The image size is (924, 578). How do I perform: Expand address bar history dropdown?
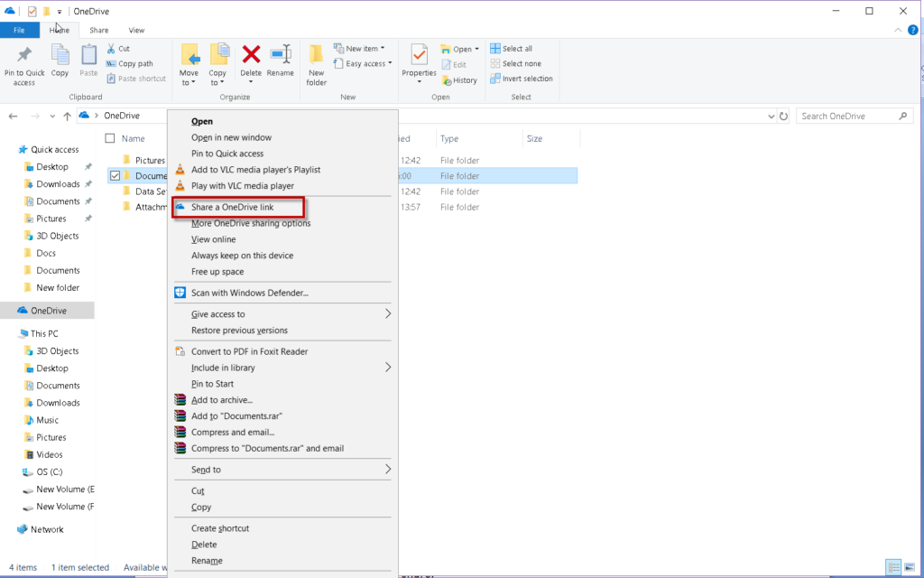coord(772,117)
